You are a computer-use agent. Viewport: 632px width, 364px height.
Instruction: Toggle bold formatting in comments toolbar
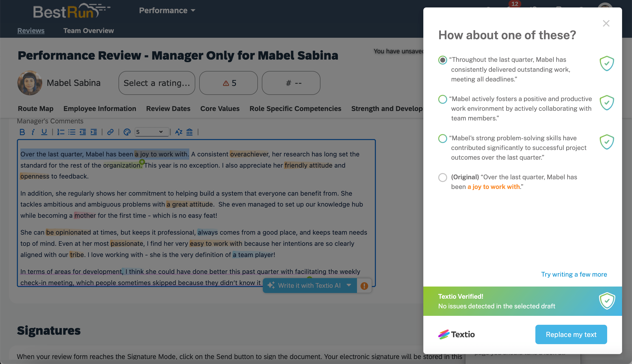click(x=22, y=132)
